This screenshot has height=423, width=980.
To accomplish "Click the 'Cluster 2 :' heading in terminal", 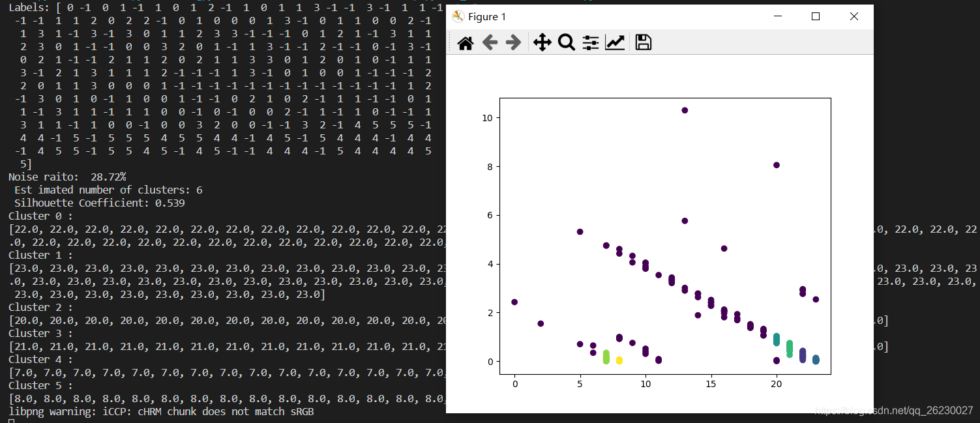I will tap(40, 307).
